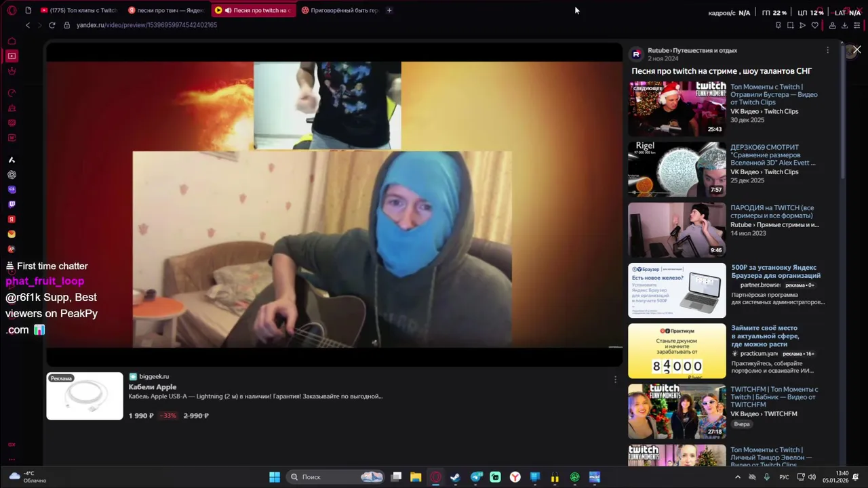Switch keyboard language 'РУС' in tray
The width and height of the screenshot is (868, 488).
784,477
